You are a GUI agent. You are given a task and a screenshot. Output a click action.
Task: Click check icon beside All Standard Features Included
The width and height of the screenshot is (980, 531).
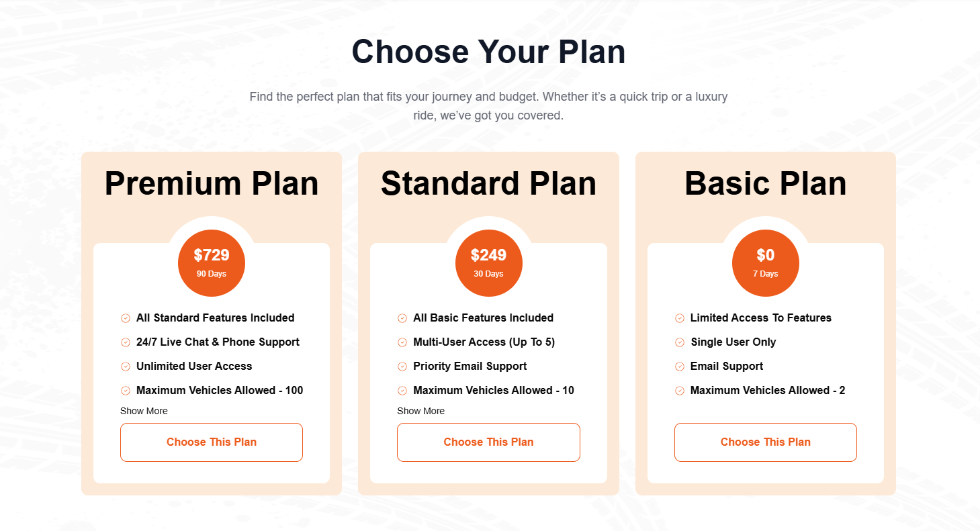tap(126, 318)
